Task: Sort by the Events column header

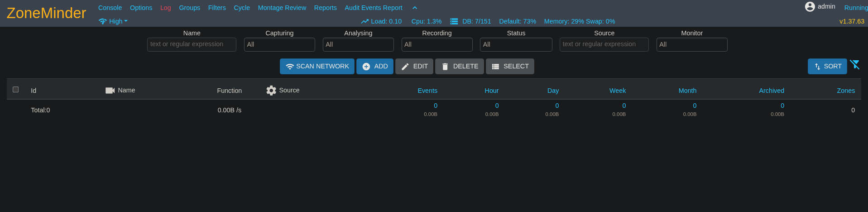Action: (x=427, y=91)
